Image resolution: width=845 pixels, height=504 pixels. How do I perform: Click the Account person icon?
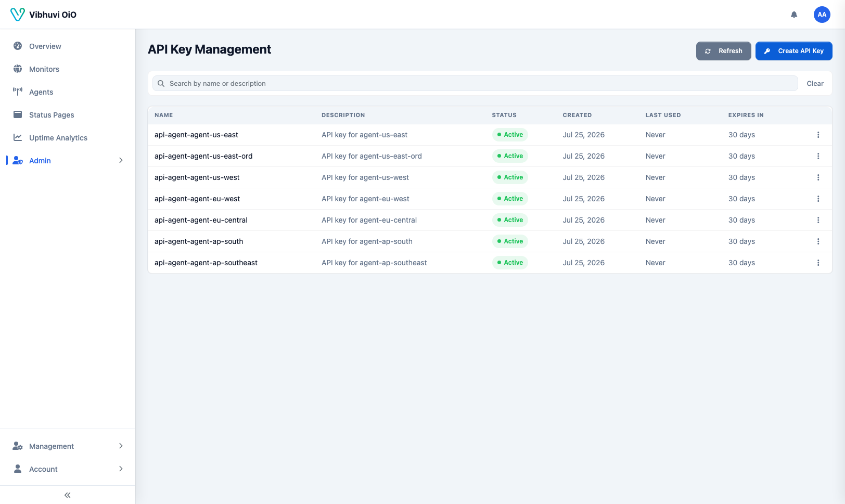pyautogui.click(x=18, y=469)
